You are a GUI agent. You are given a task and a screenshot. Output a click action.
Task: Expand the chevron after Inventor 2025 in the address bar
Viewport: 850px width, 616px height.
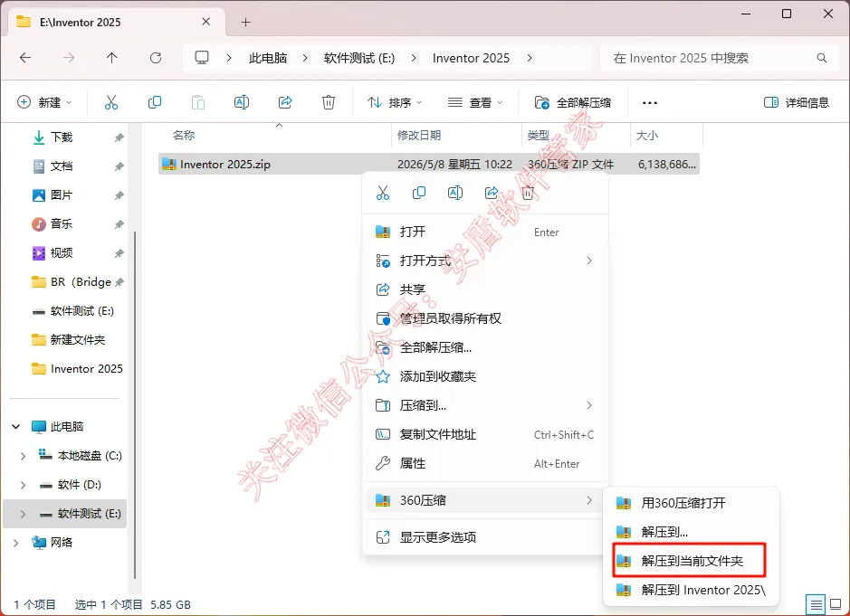529,58
